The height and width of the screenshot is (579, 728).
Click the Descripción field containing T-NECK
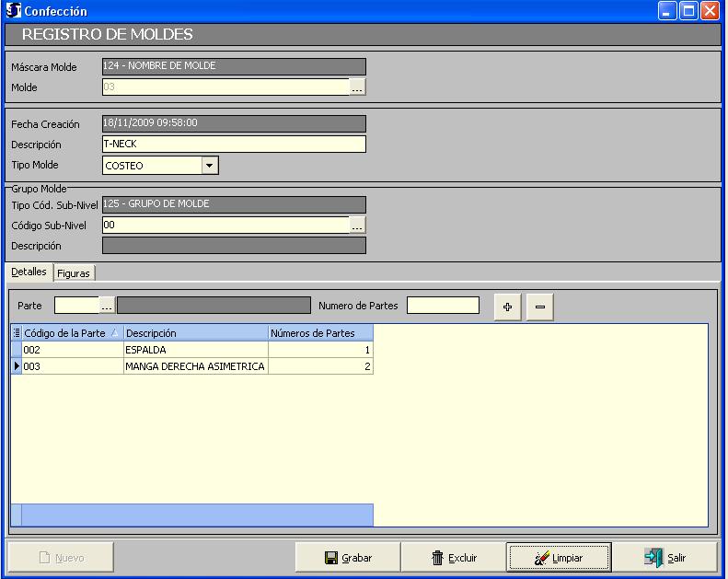coord(234,145)
